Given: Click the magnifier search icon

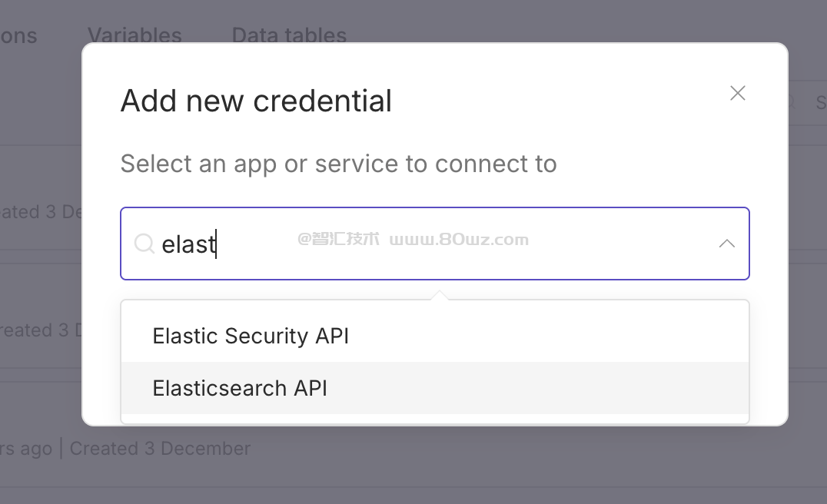Looking at the screenshot, I should (144, 244).
